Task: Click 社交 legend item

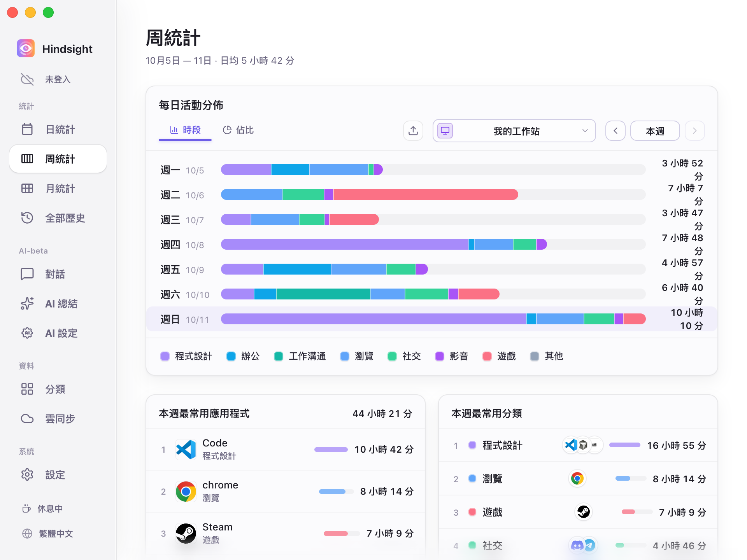Action: [x=404, y=356]
